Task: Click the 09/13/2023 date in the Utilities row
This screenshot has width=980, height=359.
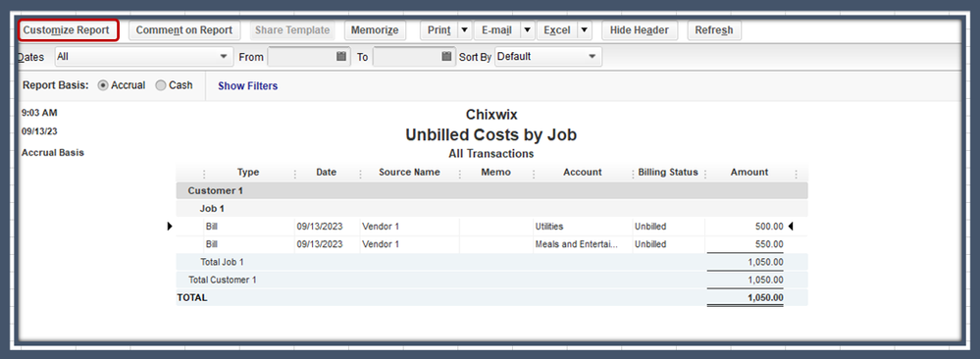Action: pyautogui.click(x=320, y=227)
